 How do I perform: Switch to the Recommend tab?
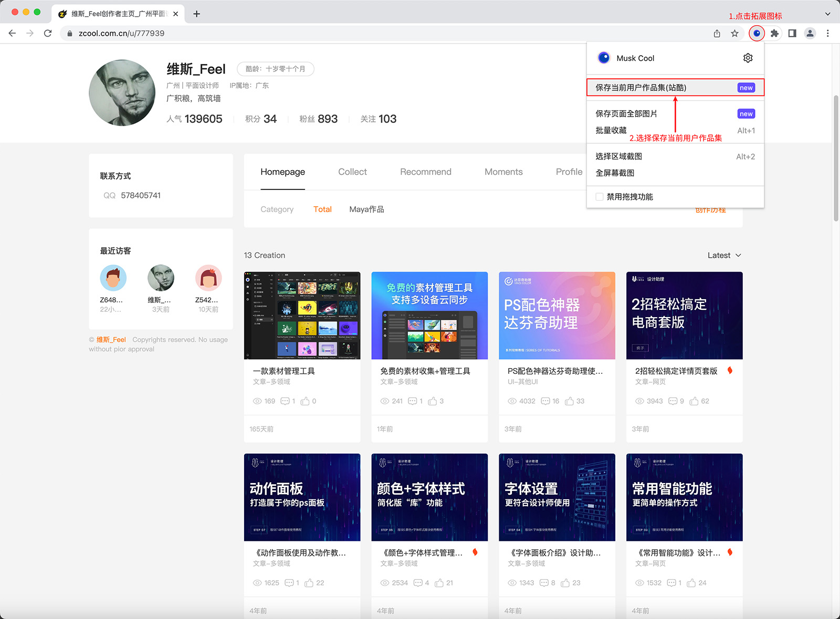point(425,172)
